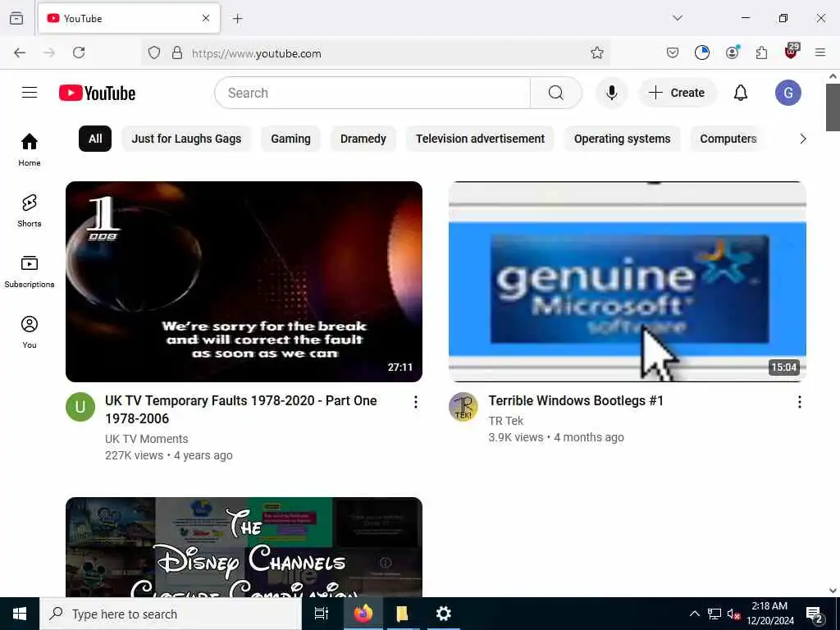Click the Windows taskbar search box
Viewport: 840px width, 630px height.
(x=171, y=614)
